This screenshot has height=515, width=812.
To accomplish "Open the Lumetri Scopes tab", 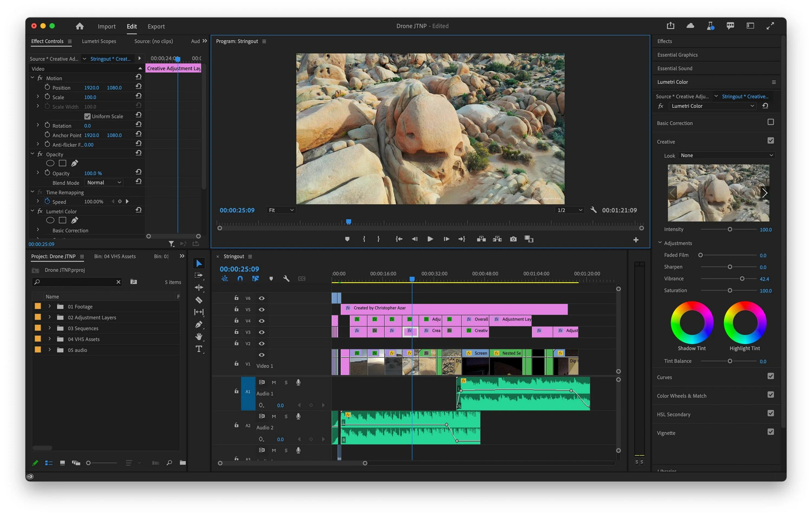I will click(x=99, y=41).
